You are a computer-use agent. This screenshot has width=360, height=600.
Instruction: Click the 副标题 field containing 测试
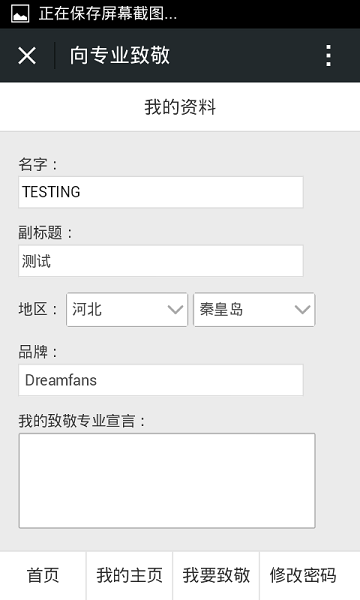[161, 261]
